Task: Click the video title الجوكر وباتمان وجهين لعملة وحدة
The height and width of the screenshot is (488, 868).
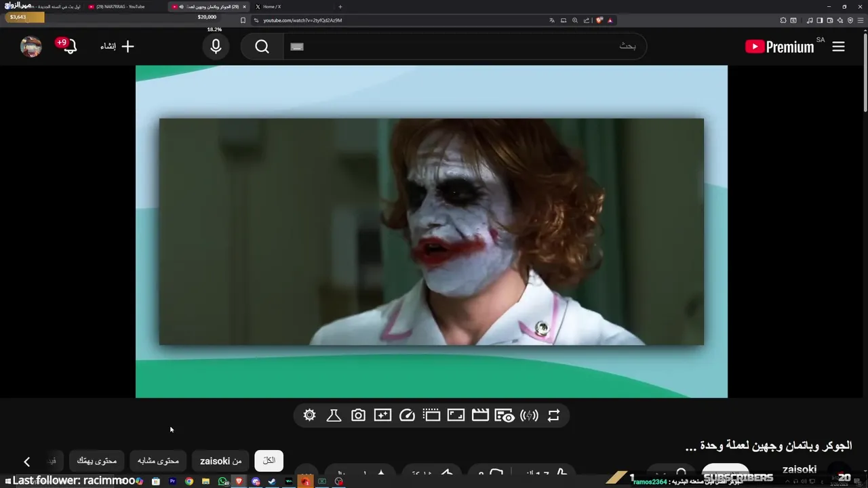Action: (x=768, y=446)
